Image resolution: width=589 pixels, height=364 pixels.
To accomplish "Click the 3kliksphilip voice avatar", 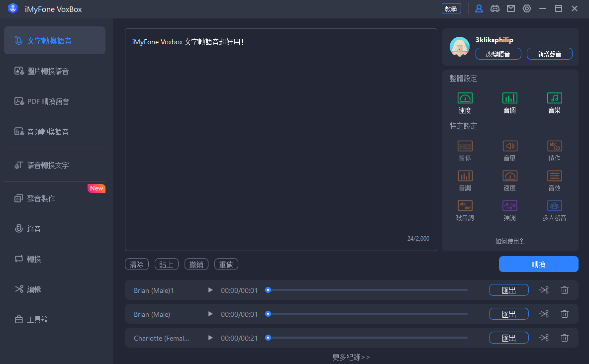I will [459, 47].
